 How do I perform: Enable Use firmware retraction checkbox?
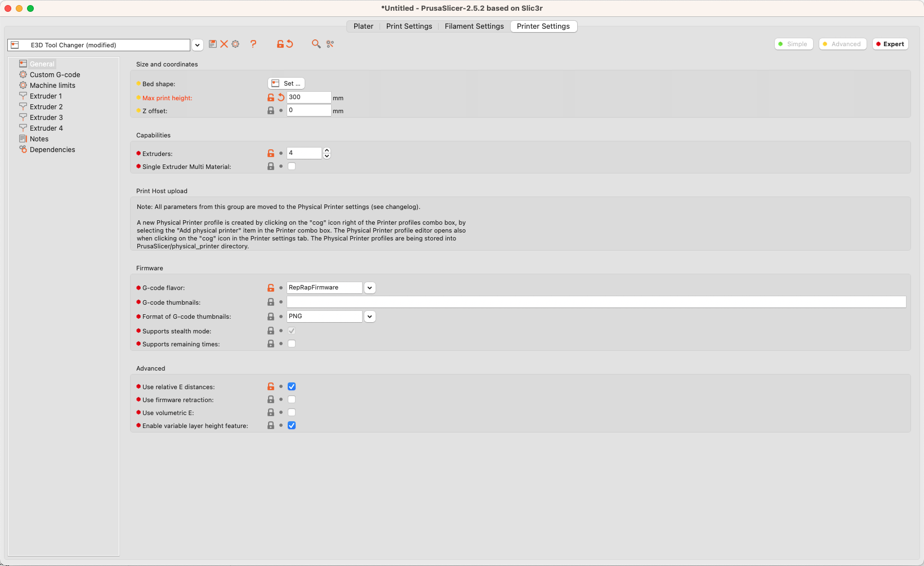click(292, 399)
